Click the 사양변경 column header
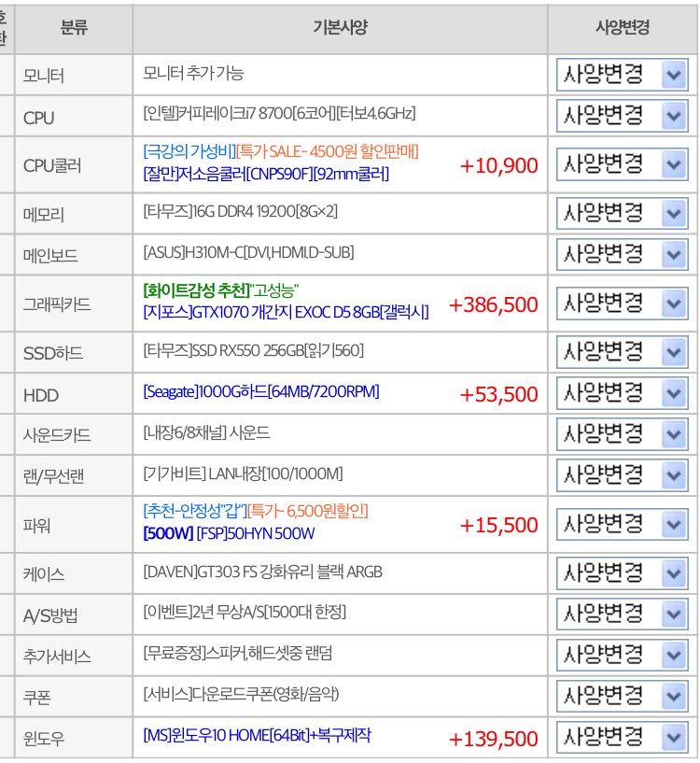This screenshot has width=700, height=763. coord(623,27)
